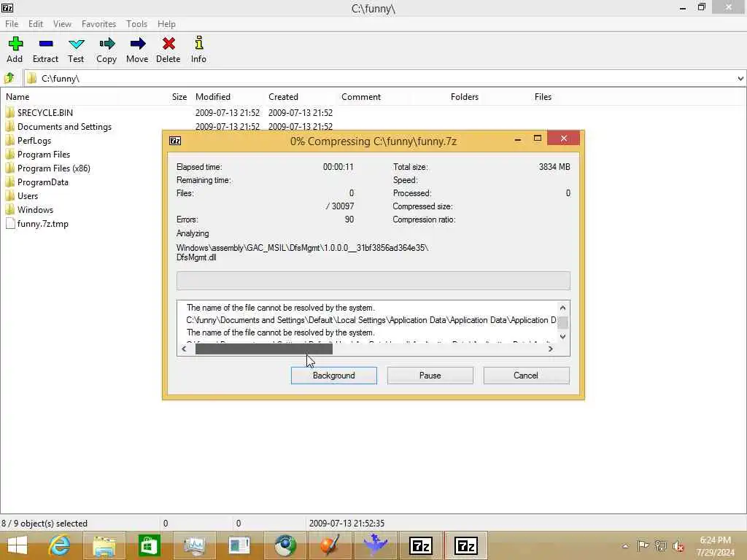Click the Copy toolbar icon
This screenshot has width=747, height=560.
pyautogui.click(x=107, y=44)
